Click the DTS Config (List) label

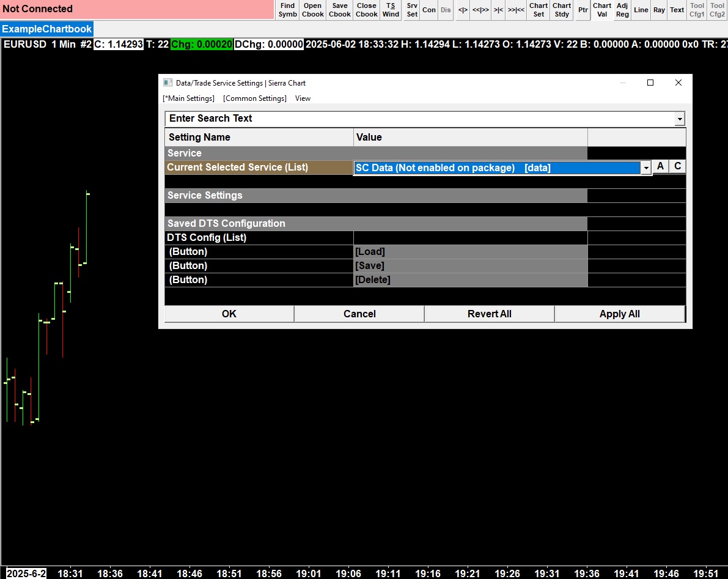pos(207,238)
